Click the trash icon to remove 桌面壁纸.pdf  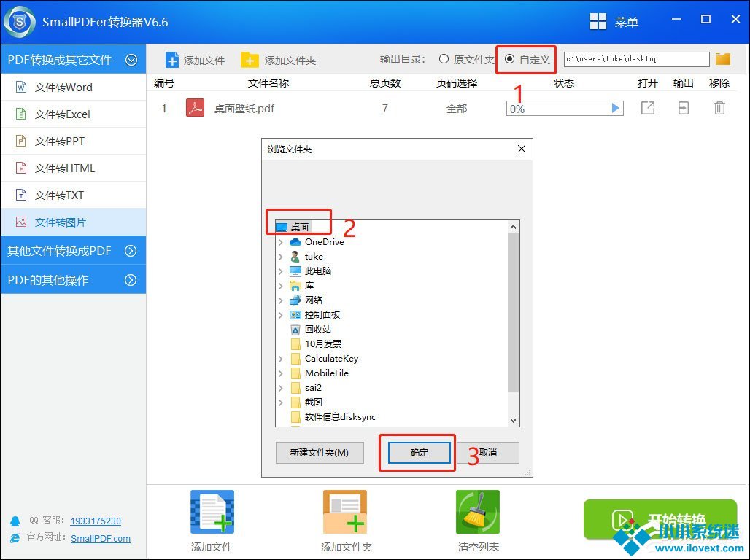tap(719, 109)
